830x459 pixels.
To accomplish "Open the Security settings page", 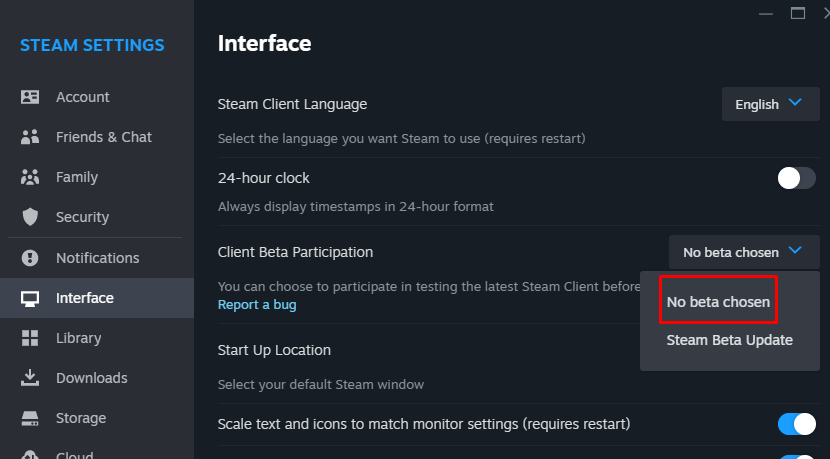I will [x=82, y=217].
